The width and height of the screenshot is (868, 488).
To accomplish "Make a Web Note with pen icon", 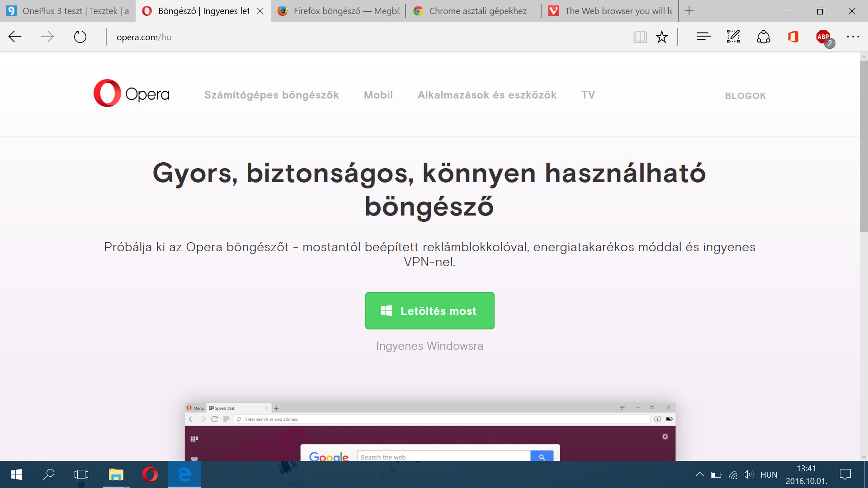I will 733,37.
